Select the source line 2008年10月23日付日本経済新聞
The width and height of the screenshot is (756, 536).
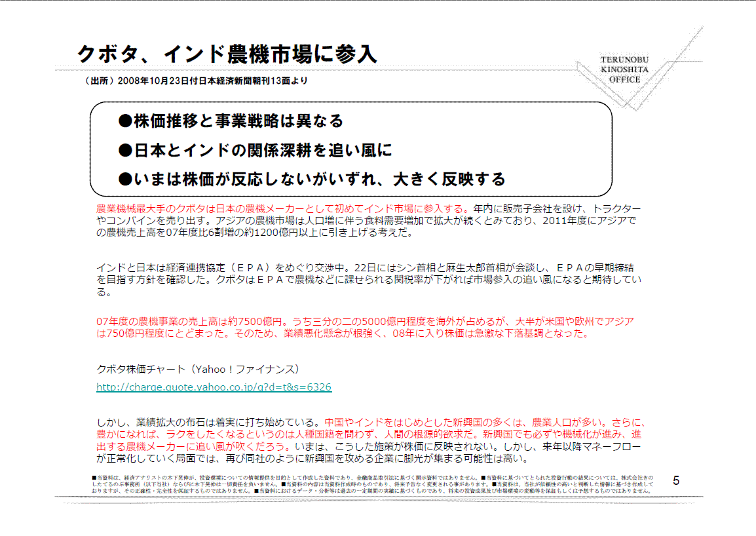click(x=197, y=81)
